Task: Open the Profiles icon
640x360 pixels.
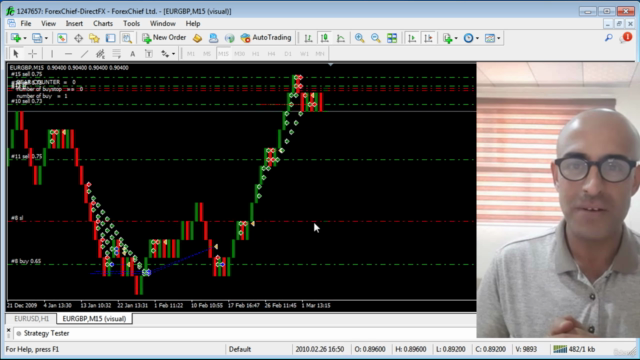Action: pos(37,38)
